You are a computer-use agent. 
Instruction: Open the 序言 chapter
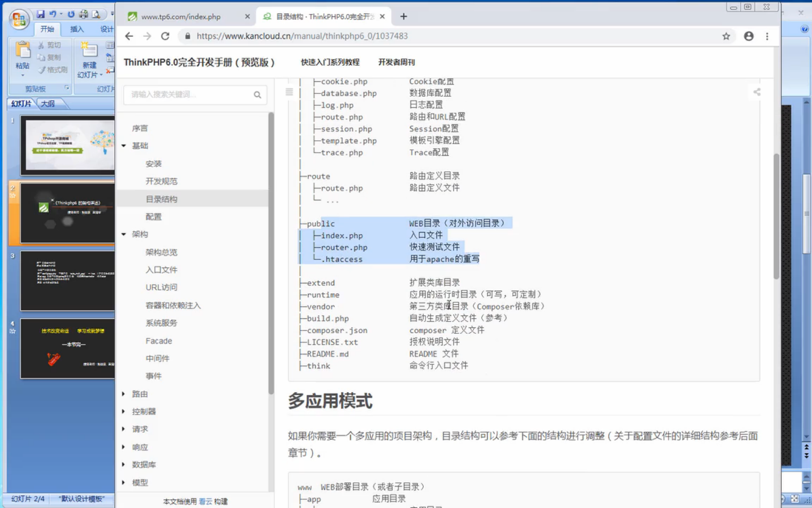(x=140, y=128)
